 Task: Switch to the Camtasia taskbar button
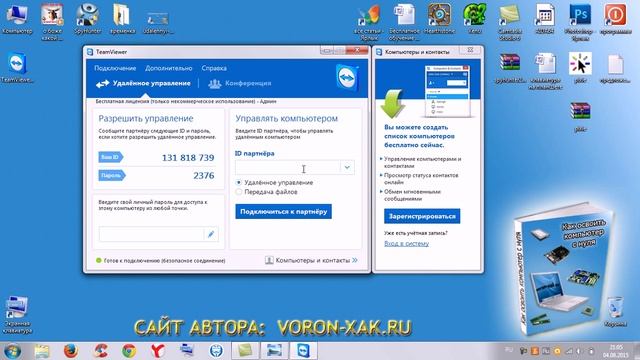(x=245, y=351)
